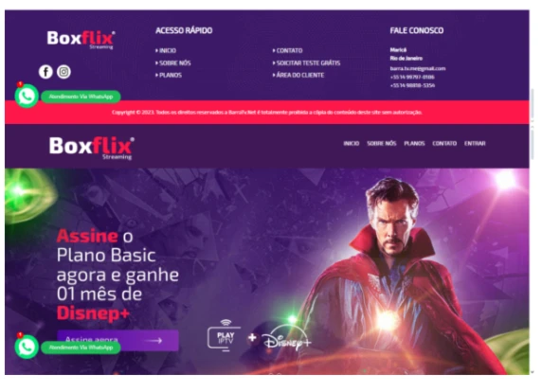Click the footer email address
542x392 pixels.
(x=418, y=68)
